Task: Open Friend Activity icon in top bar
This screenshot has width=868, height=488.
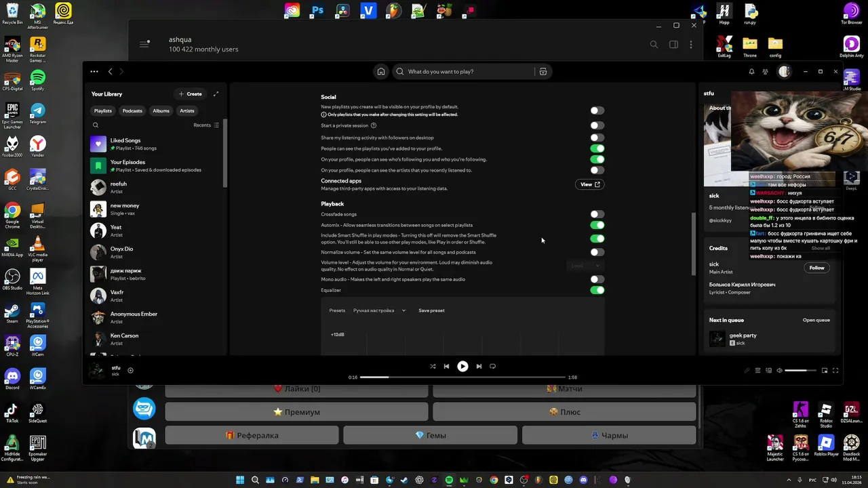Action: tap(765, 71)
